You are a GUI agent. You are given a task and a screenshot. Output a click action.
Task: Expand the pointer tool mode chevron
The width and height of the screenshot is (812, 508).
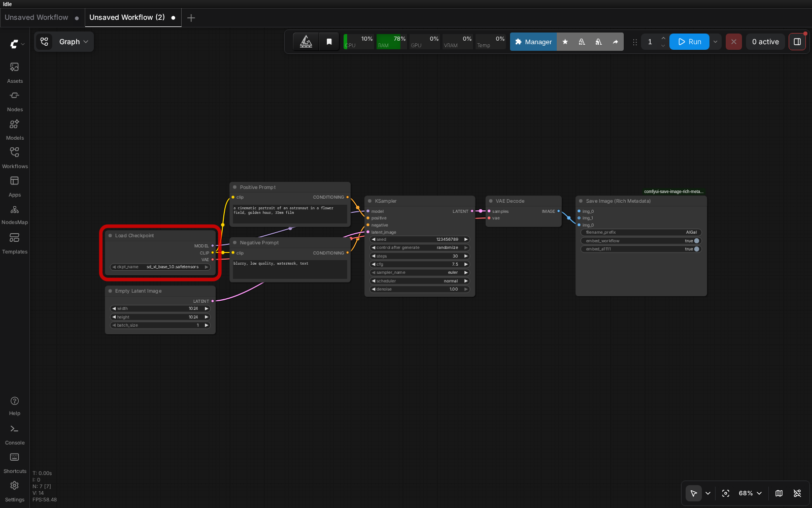[x=708, y=493]
